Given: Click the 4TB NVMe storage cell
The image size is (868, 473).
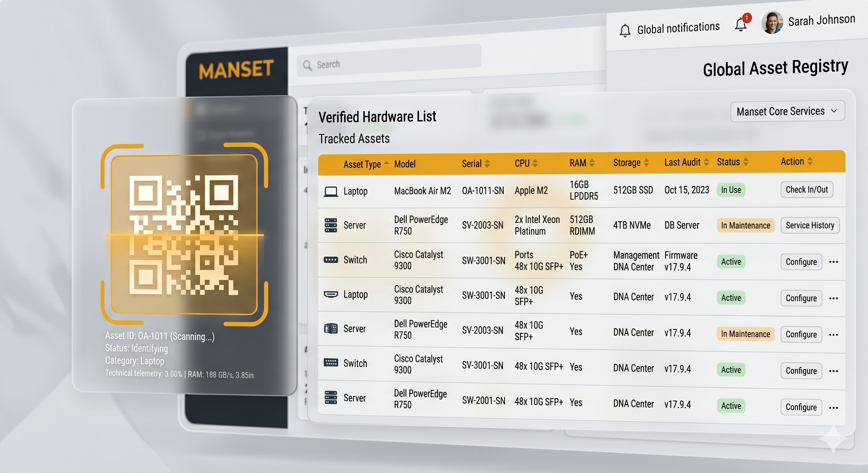Looking at the screenshot, I should 632,225.
